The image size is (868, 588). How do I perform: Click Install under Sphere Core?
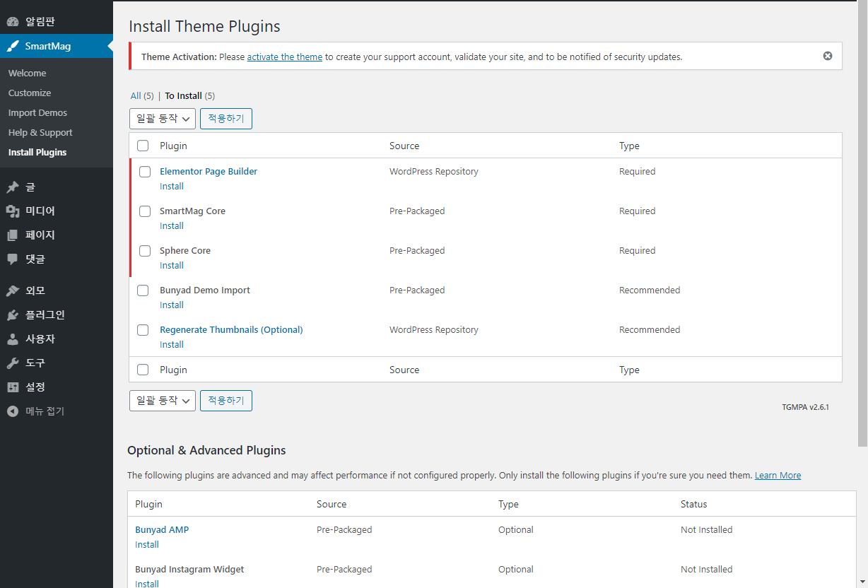coord(172,266)
